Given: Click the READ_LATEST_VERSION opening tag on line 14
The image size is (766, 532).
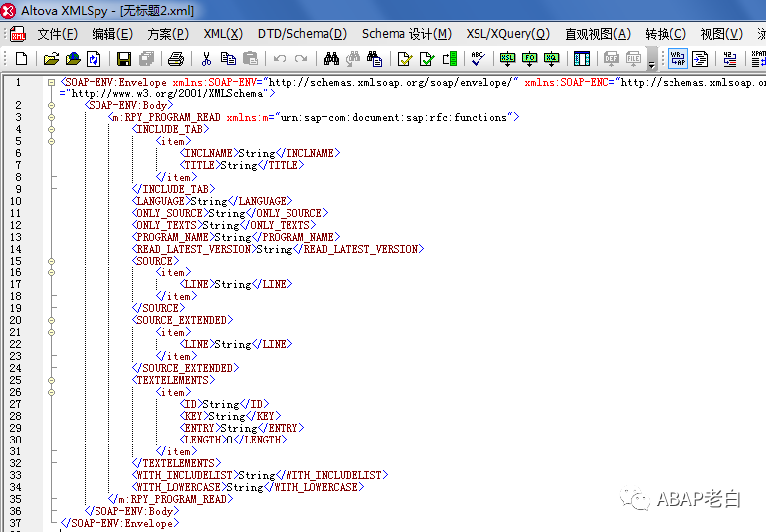Looking at the screenshot, I should 193,250.
